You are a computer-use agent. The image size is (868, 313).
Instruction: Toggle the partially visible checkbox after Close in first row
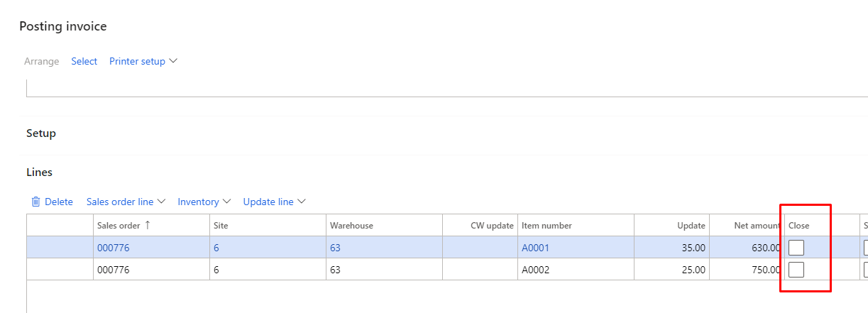pos(866,248)
